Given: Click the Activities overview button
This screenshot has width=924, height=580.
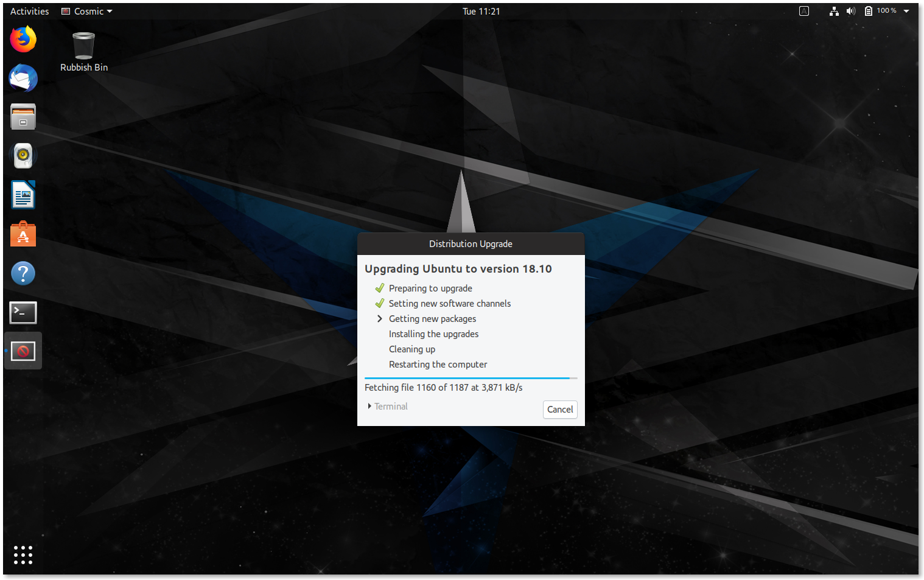Looking at the screenshot, I should [29, 11].
